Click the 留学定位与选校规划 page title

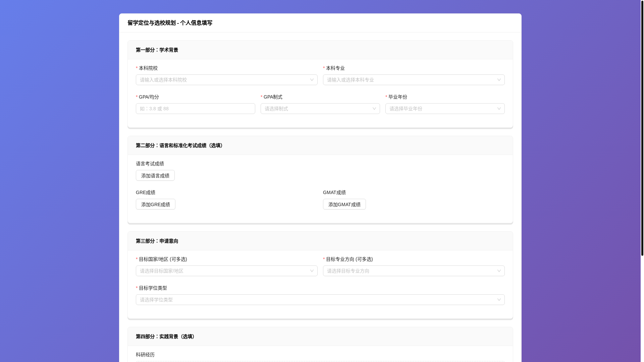point(170,23)
